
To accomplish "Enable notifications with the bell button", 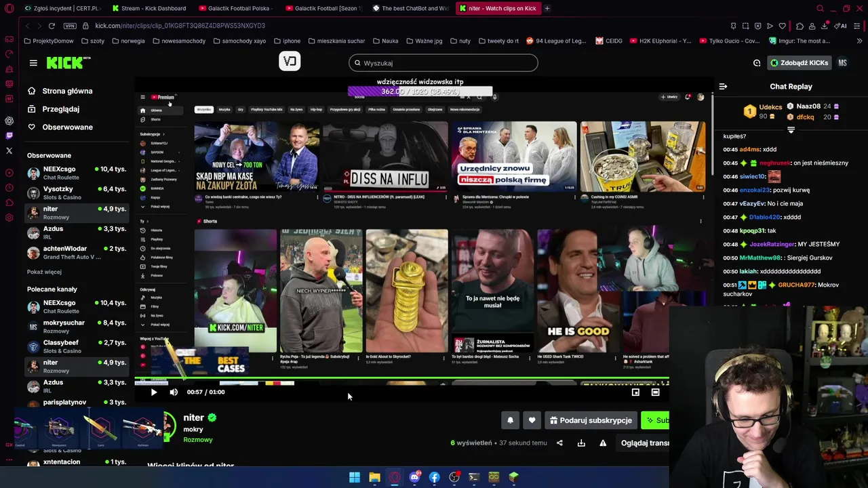I will 511,420.
